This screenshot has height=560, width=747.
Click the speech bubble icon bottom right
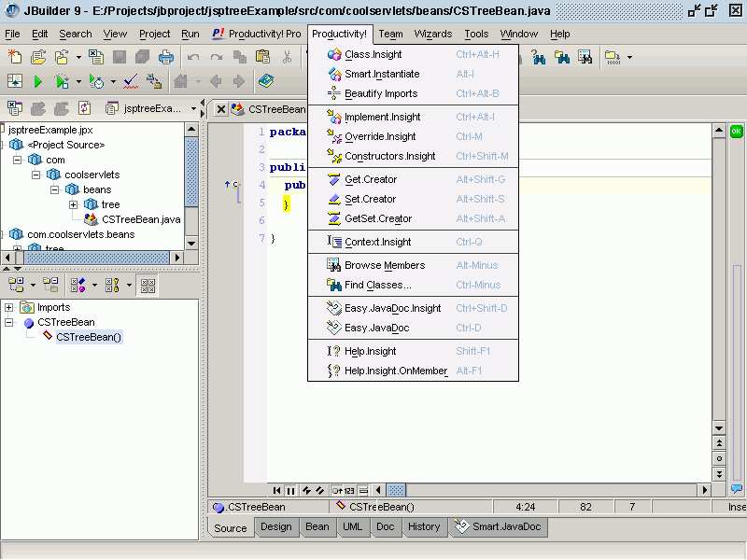(x=737, y=489)
